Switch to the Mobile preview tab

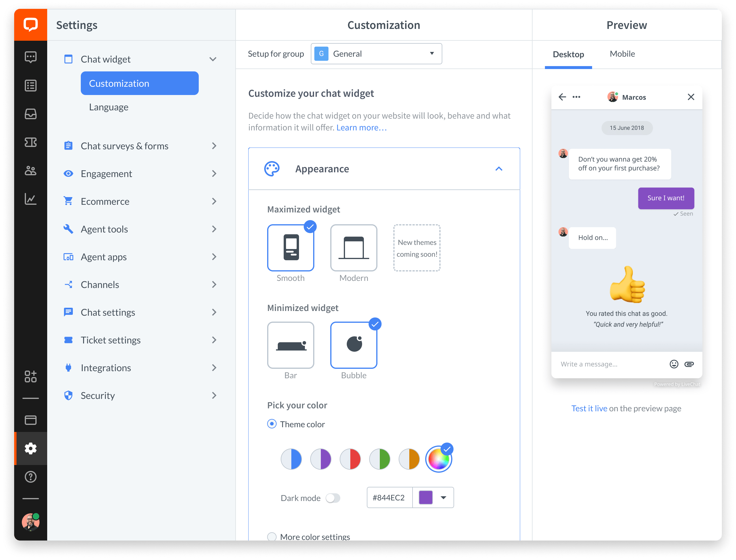(x=622, y=54)
